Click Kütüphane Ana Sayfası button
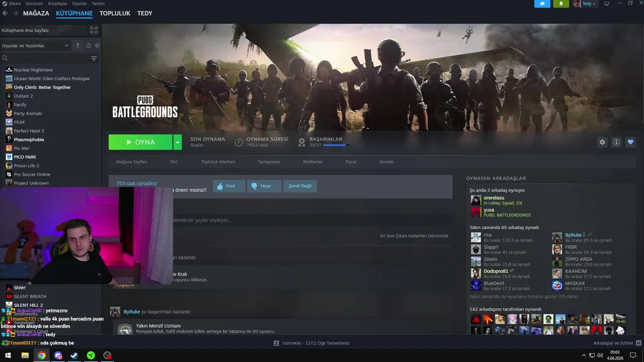This screenshot has width=644, height=362. pos(43,30)
